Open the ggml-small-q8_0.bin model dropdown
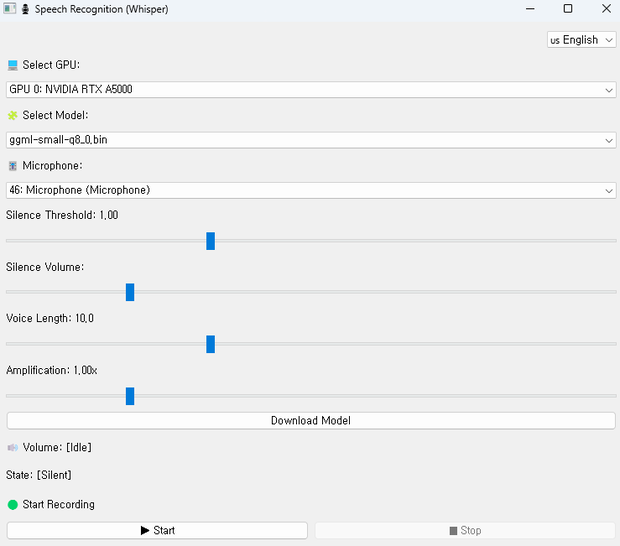The height and width of the screenshot is (546, 620). [311, 140]
